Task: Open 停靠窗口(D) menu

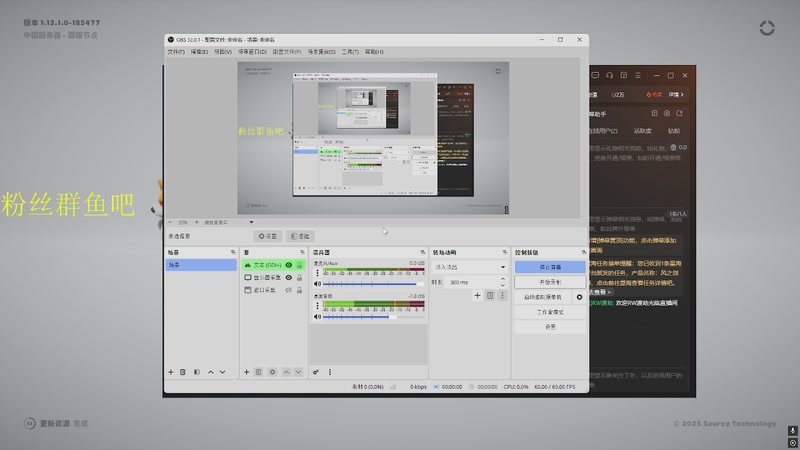Action: click(x=252, y=52)
